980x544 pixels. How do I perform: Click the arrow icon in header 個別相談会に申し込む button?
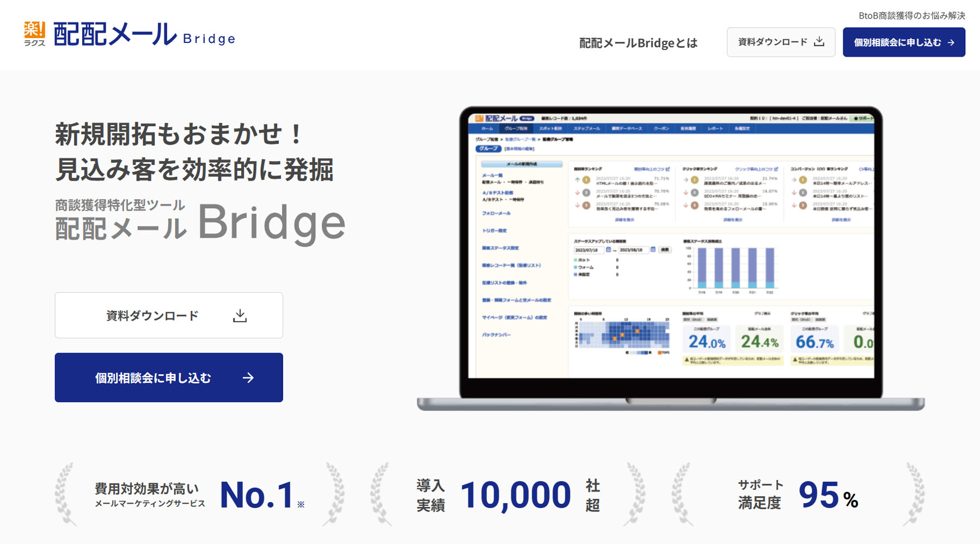pyautogui.click(x=951, y=42)
